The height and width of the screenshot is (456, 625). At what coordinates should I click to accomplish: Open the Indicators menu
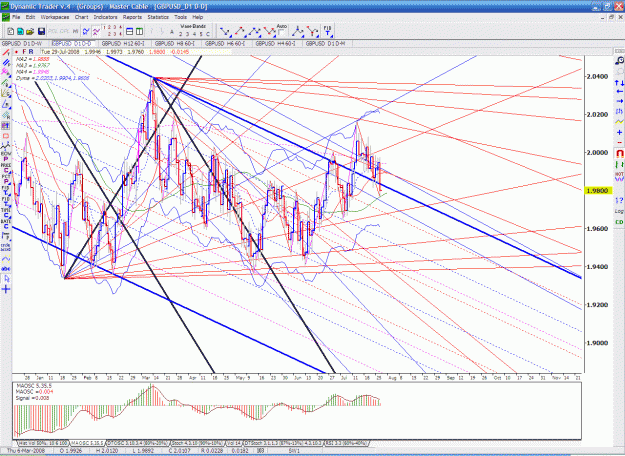coord(105,17)
